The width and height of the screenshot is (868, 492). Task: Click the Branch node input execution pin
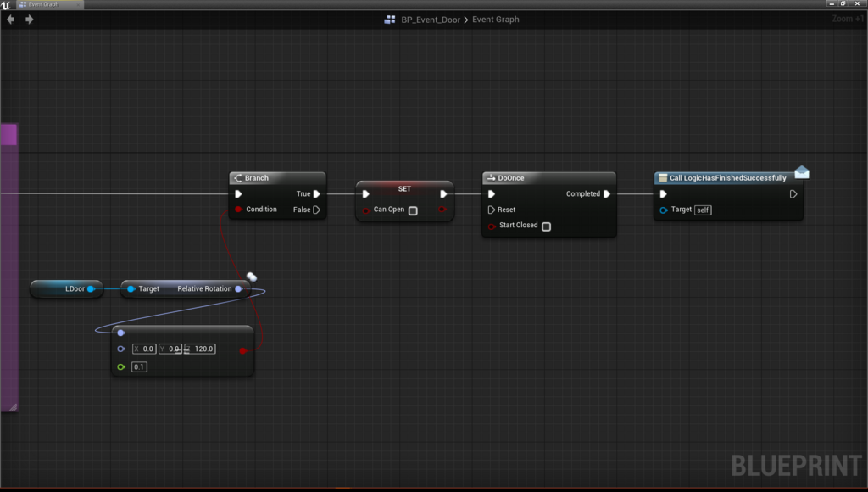(238, 194)
